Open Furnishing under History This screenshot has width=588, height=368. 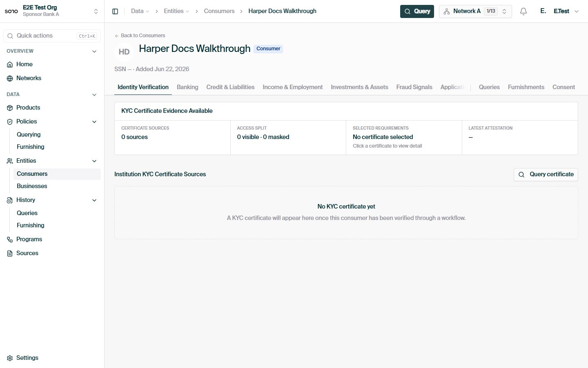coord(31,225)
